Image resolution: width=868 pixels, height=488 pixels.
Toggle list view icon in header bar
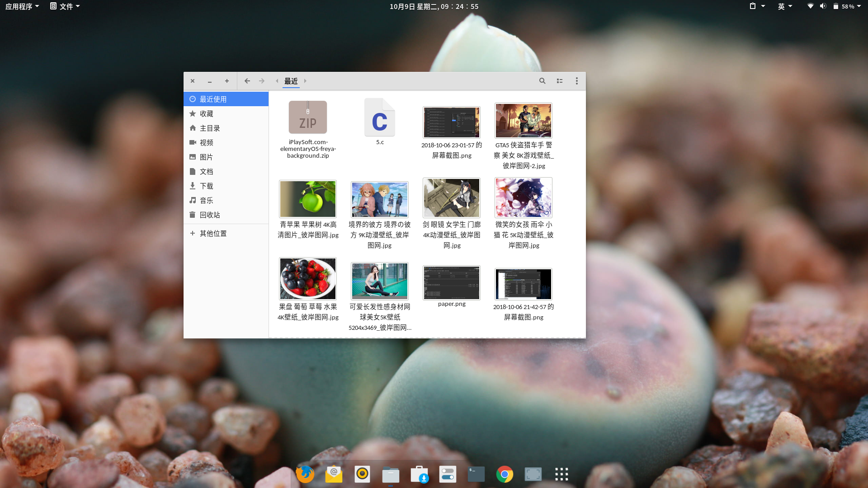click(x=560, y=81)
